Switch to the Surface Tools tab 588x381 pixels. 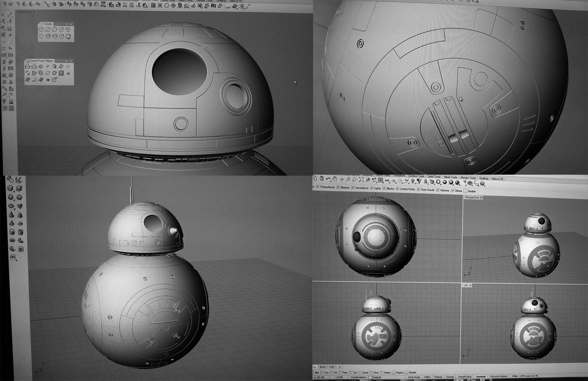(x=416, y=176)
